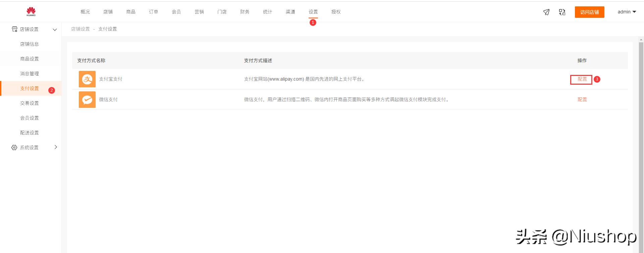Click the 微信支付 name text
This screenshot has height=253, width=644.
(x=108, y=99)
